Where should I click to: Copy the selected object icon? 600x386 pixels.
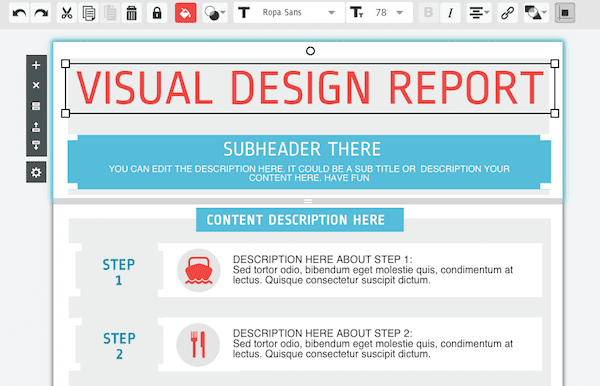coord(89,13)
